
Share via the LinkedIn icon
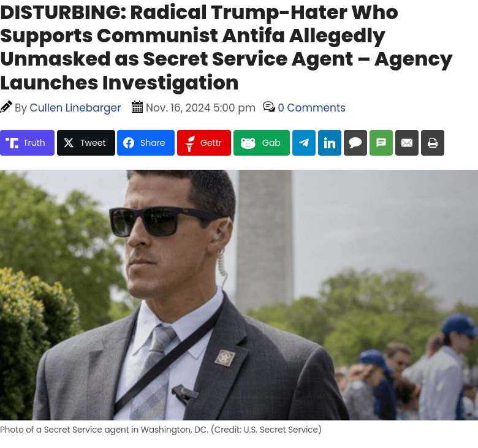(330, 143)
